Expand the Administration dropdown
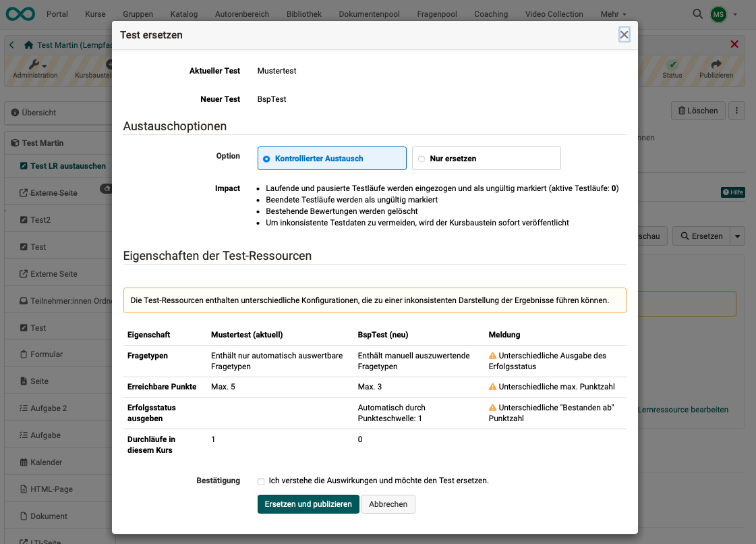Screen dimensions: 756x544 35,69
